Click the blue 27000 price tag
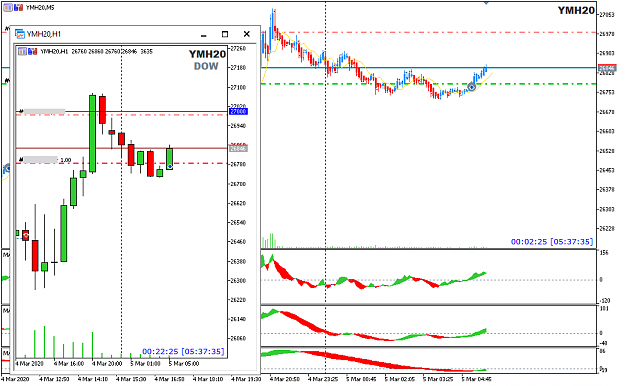This screenshot has width=625, height=386. pos(238,112)
